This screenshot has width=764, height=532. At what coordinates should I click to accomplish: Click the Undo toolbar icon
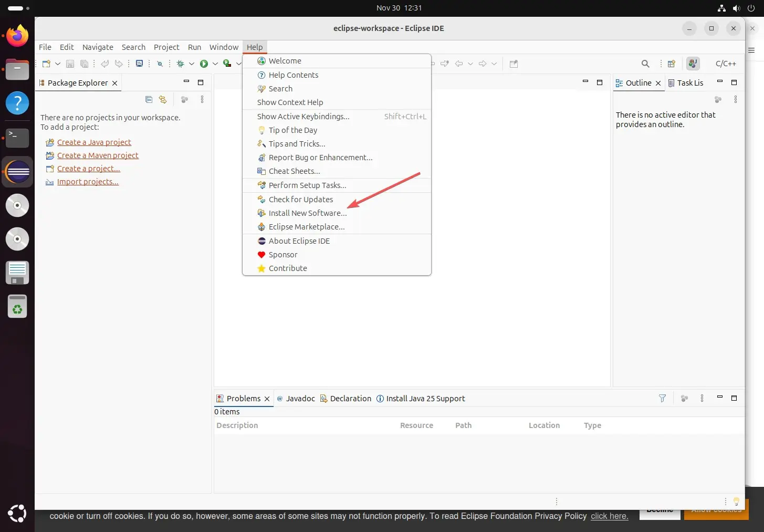tap(105, 64)
